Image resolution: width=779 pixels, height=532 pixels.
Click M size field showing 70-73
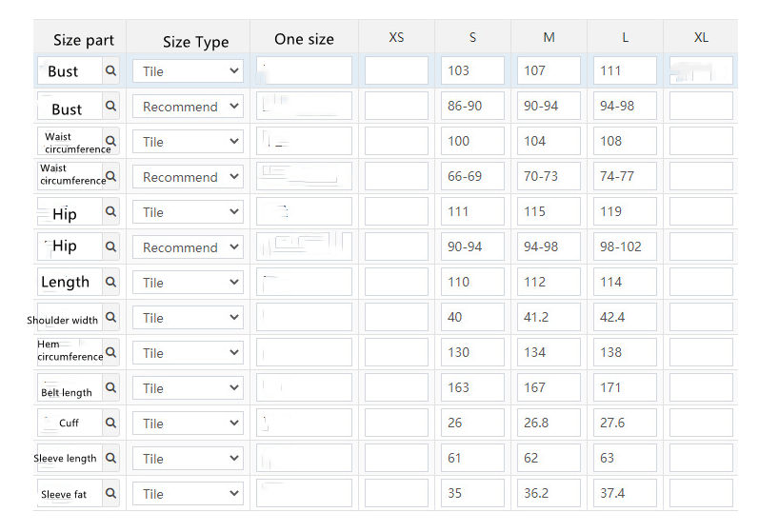(x=549, y=176)
